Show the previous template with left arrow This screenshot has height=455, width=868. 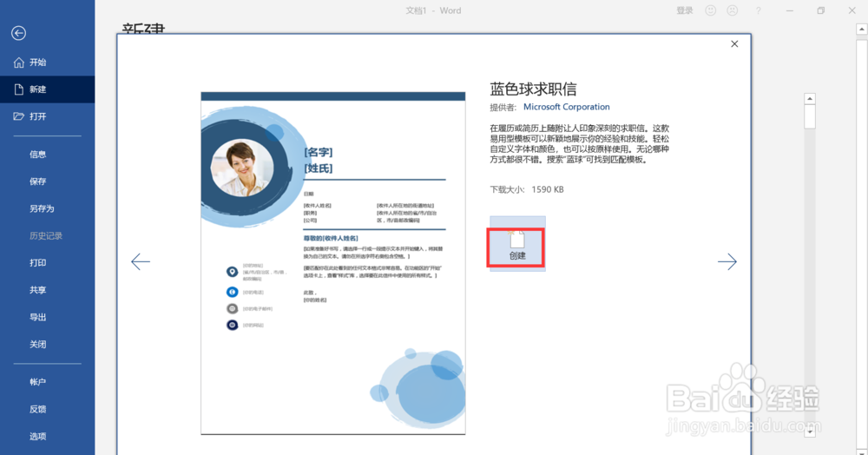[141, 261]
